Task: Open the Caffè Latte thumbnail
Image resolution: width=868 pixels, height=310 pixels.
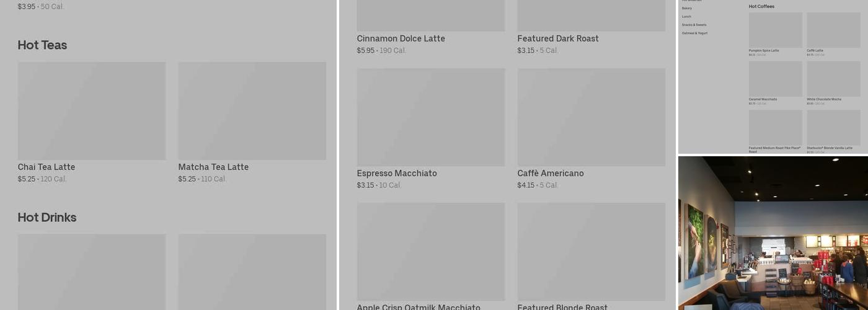Action: [x=833, y=30]
